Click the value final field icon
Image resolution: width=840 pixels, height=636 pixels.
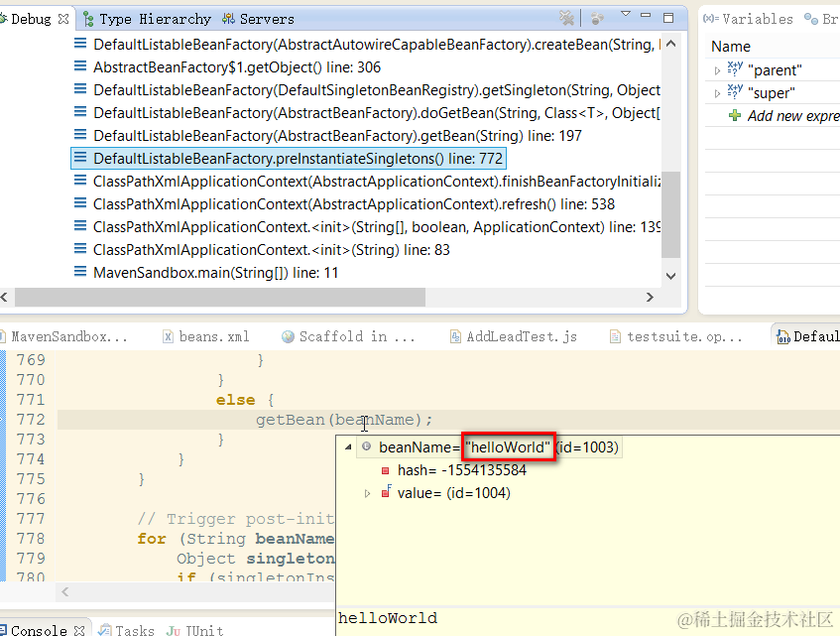pos(386,492)
